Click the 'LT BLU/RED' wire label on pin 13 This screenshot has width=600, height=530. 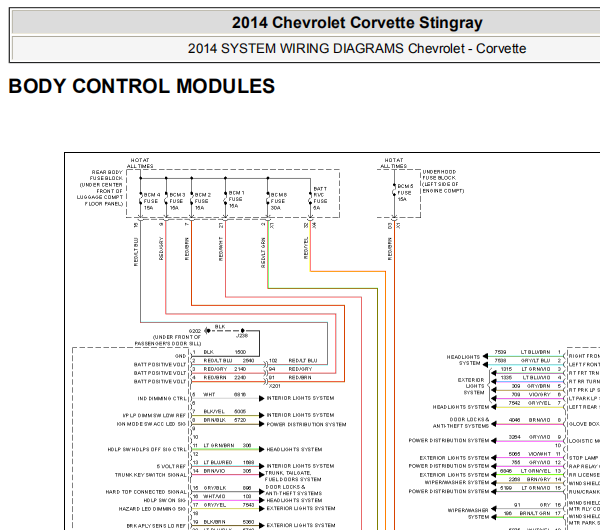(x=217, y=462)
